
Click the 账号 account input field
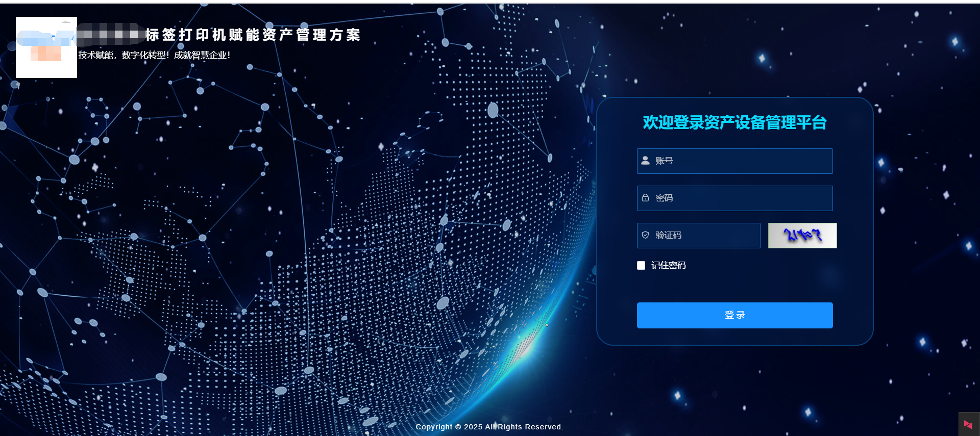coord(734,161)
